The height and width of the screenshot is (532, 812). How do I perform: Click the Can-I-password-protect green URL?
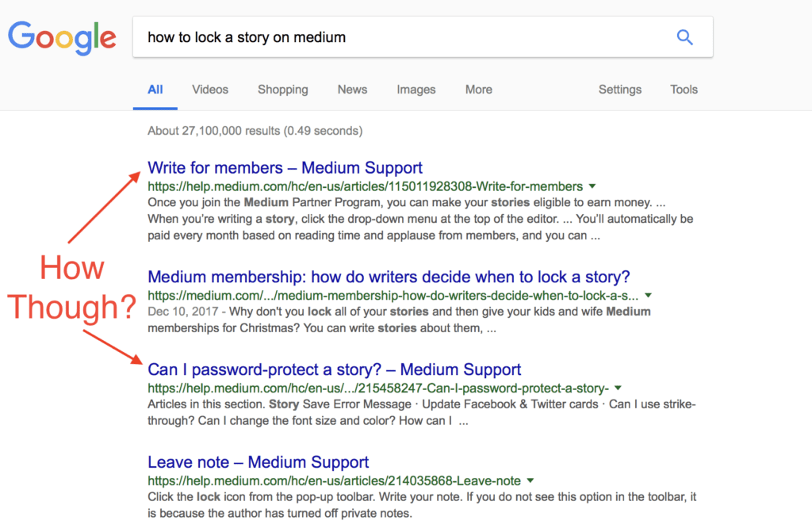click(x=378, y=388)
